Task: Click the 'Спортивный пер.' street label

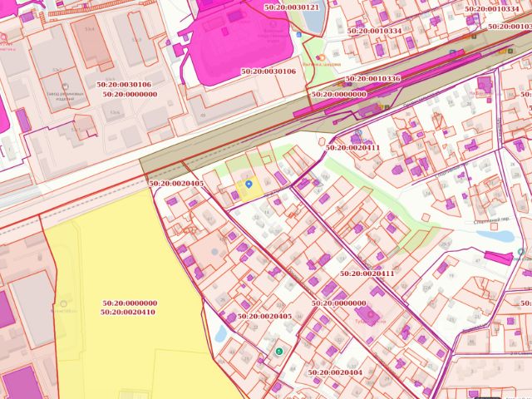Action: tap(491, 220)
